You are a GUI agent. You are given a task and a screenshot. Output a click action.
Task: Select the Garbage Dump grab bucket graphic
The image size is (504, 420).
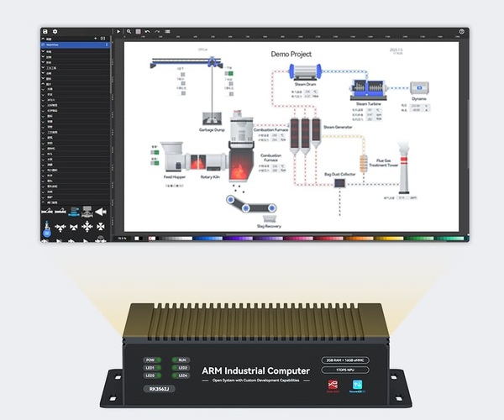point(212,119)
